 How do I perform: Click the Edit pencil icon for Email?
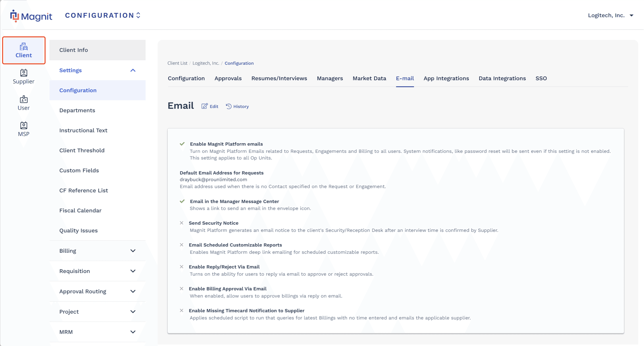(204, 106)
